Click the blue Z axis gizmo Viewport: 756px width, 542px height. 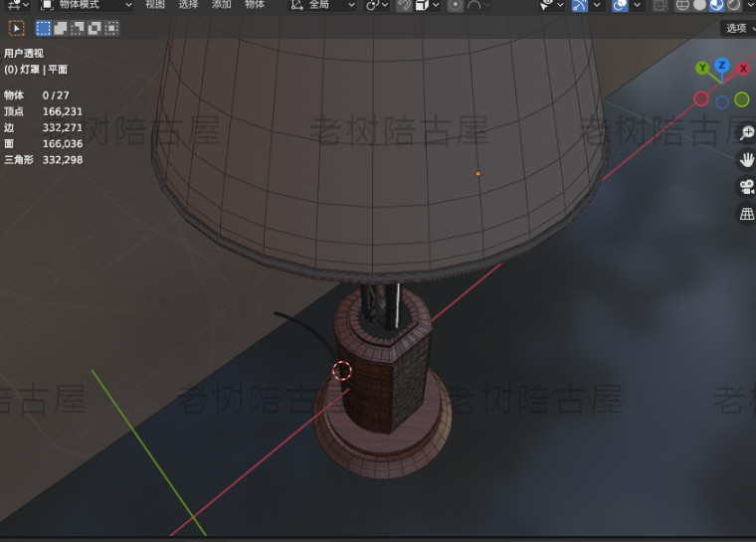click(722, 65)
